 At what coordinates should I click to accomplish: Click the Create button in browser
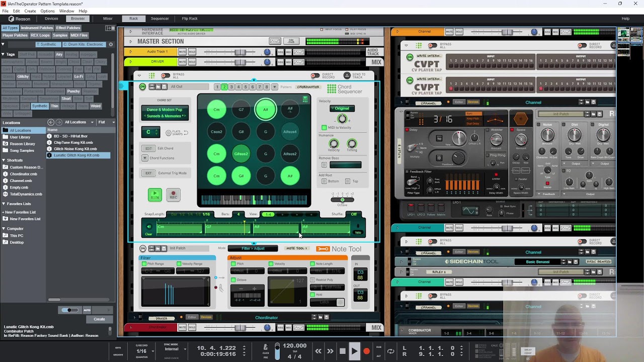100,319
